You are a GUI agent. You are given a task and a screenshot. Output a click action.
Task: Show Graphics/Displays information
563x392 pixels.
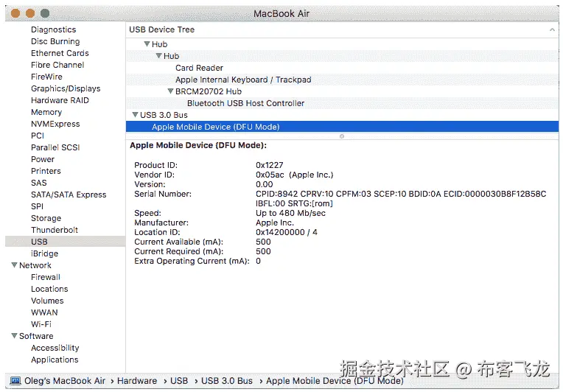pos(66,88)
